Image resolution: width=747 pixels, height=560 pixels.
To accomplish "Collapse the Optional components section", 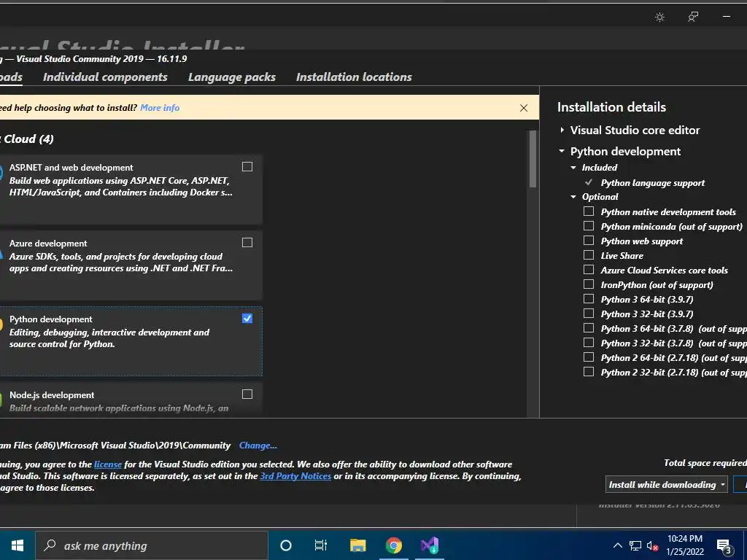I will pos(573,197).
